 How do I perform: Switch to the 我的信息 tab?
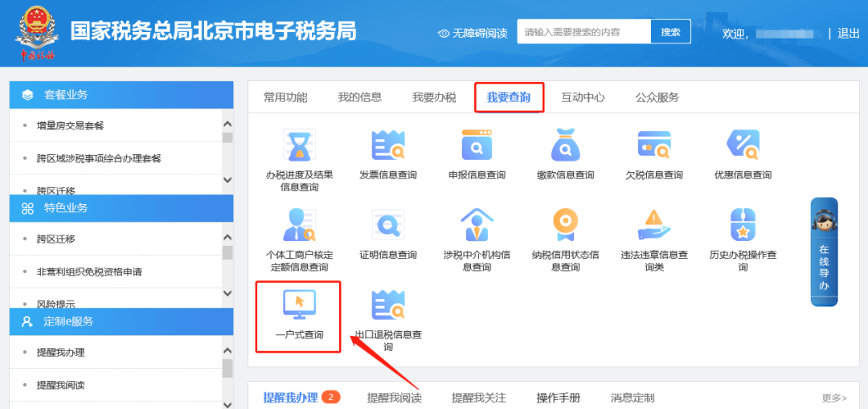point(360,98)
